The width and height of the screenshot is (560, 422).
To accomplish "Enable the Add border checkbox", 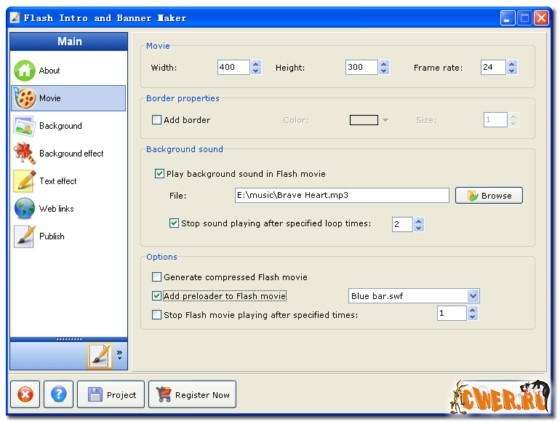I will 156,120.
